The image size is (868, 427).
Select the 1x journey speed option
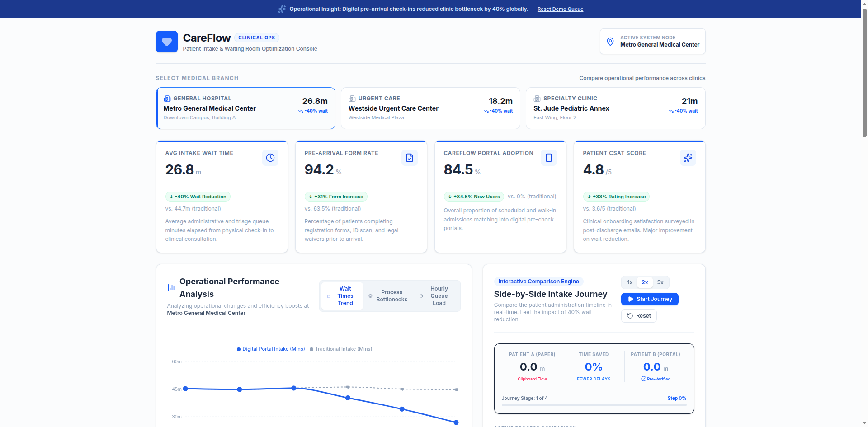[630, 282]
